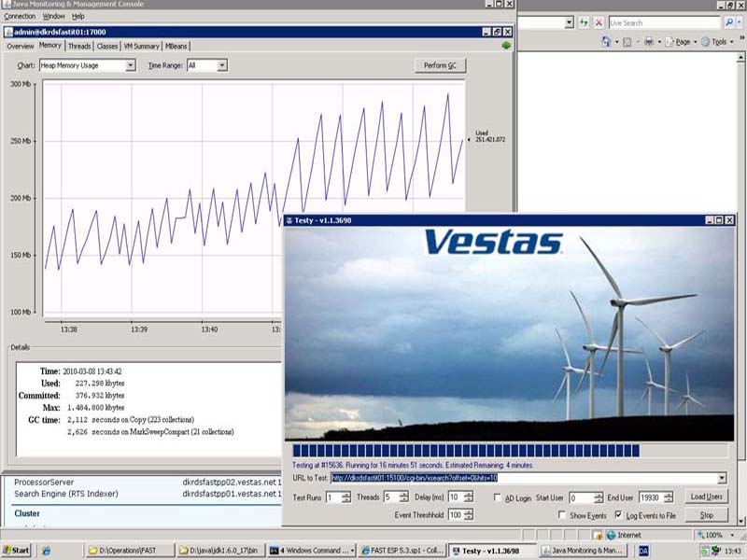This screenshot has height=560, width=747.
Task: Click the Threads spinner arrows
Action: coord(404,497)
